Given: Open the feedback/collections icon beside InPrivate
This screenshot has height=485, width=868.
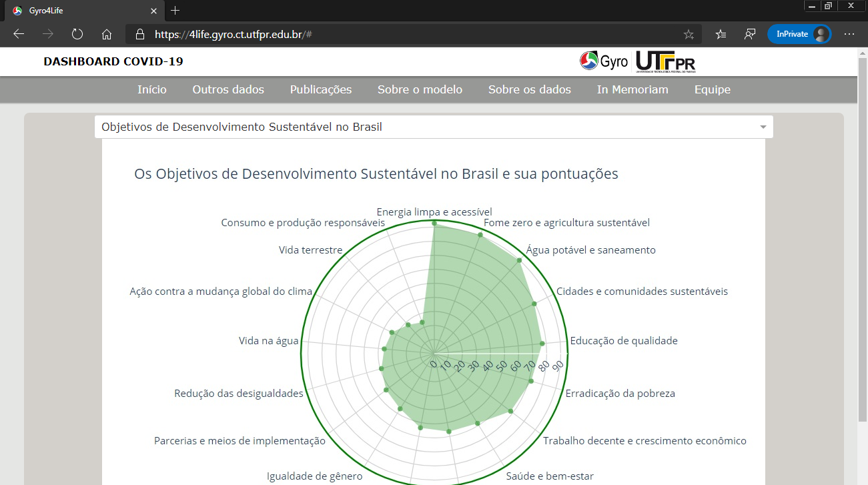Looking at the screenshot, I should [751, 34].
